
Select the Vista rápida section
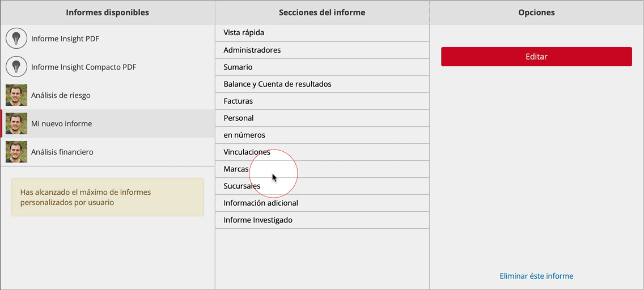click(322, 33)
